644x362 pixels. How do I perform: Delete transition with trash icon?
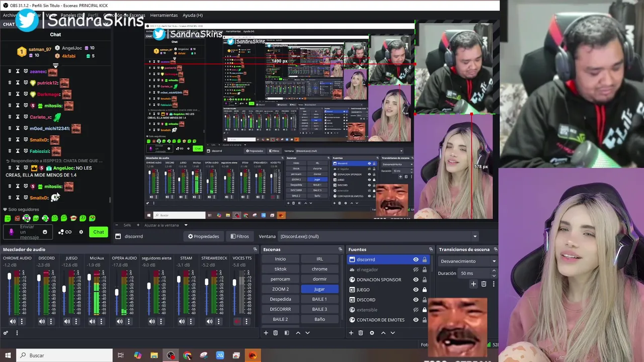point(484,284)
